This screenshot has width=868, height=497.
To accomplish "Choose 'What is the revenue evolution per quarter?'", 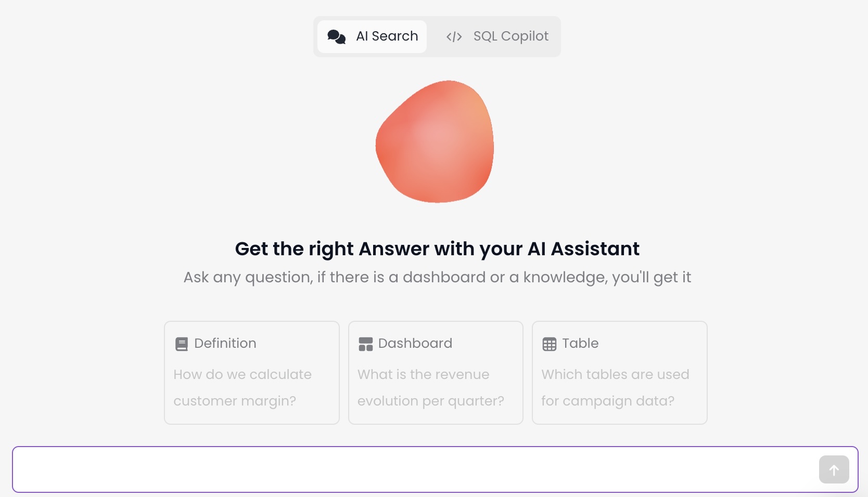I will tap(431, 388).
